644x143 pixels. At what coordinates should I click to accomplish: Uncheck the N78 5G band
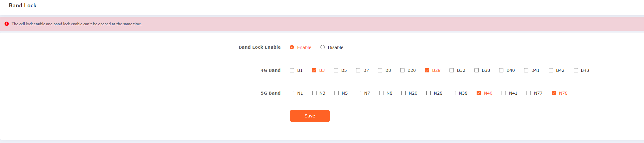tap(554, 93)
